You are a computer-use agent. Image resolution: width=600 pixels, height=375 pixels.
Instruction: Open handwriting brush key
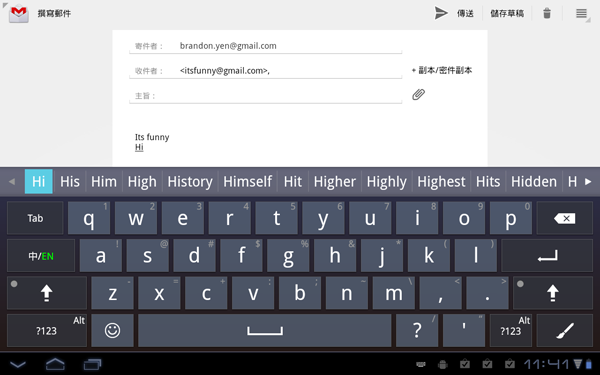[x=564, y=330]
